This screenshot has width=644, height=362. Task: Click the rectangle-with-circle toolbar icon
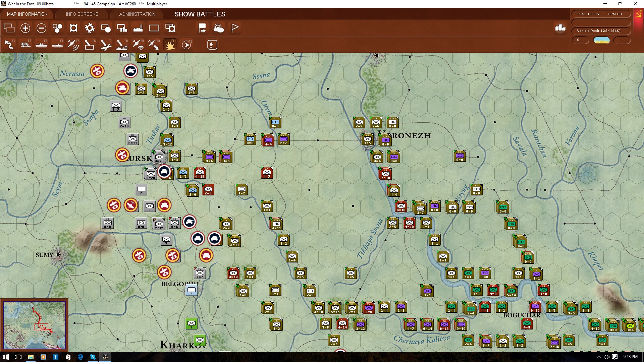(106, 28)
